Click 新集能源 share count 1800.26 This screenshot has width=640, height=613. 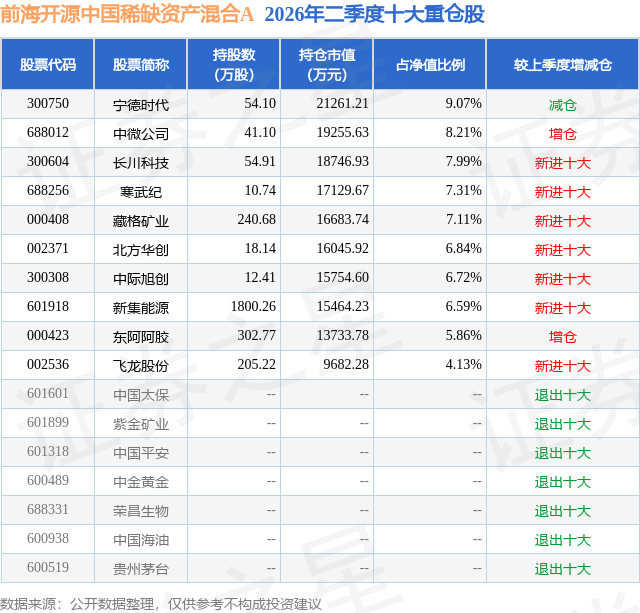click(253, 306)
